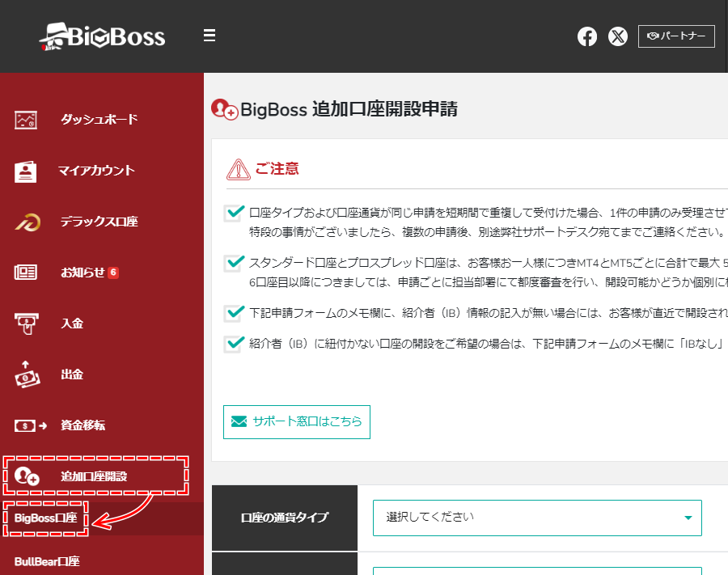The image size is (728, 575).
Task: Click the 口座の通貨タイプ dropdown arrow
Action: click(688, 518)
